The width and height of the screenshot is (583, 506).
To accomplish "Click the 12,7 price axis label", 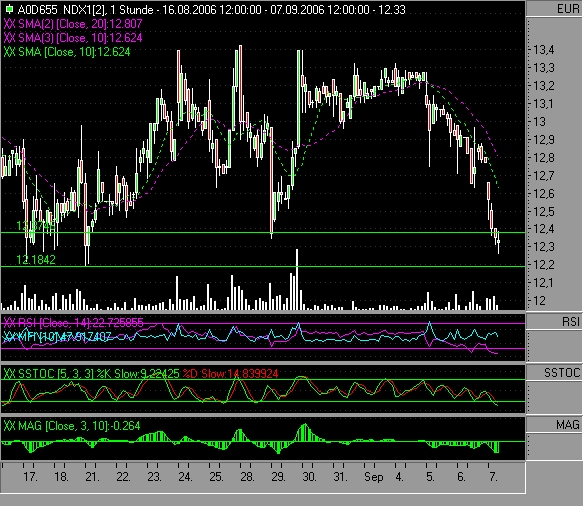I will pyautogui.click(x=544, y=175).
